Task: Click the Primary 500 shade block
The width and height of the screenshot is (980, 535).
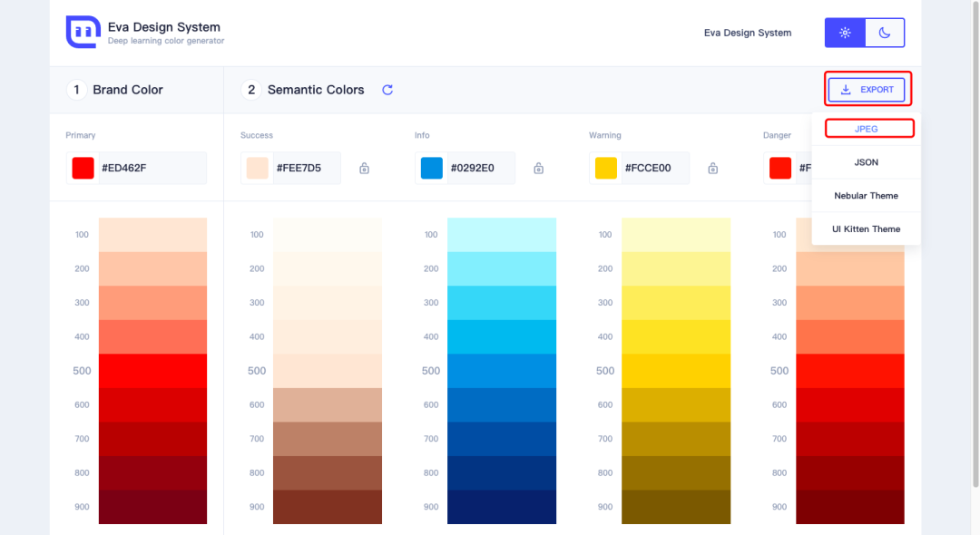Action: (152, 371)
